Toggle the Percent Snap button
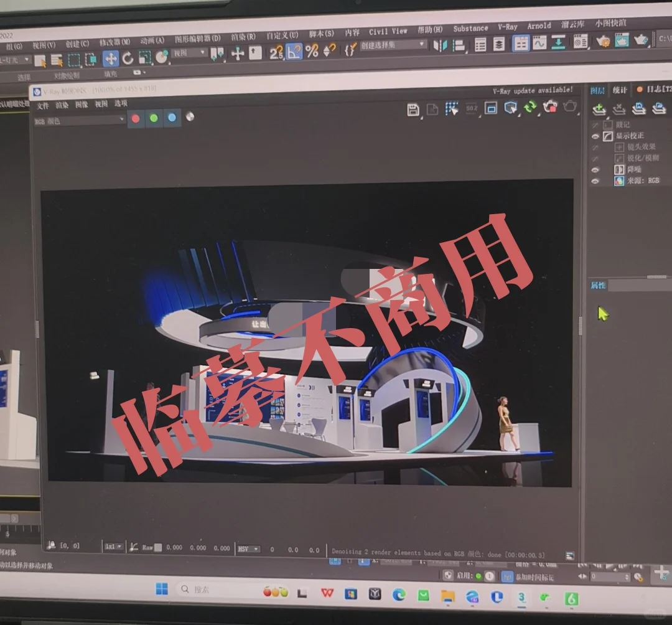This screenshot has width=672, height=625. pyautogui.click(x=312, y=51)
